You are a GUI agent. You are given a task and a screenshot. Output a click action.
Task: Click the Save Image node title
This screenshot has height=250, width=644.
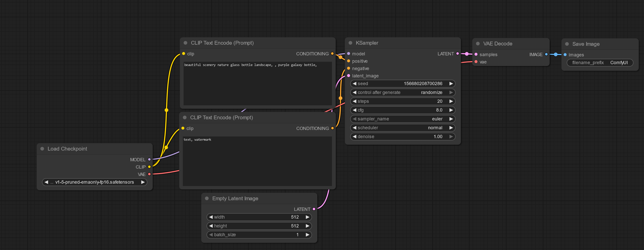pyautogui.click(x=586, y=44)
